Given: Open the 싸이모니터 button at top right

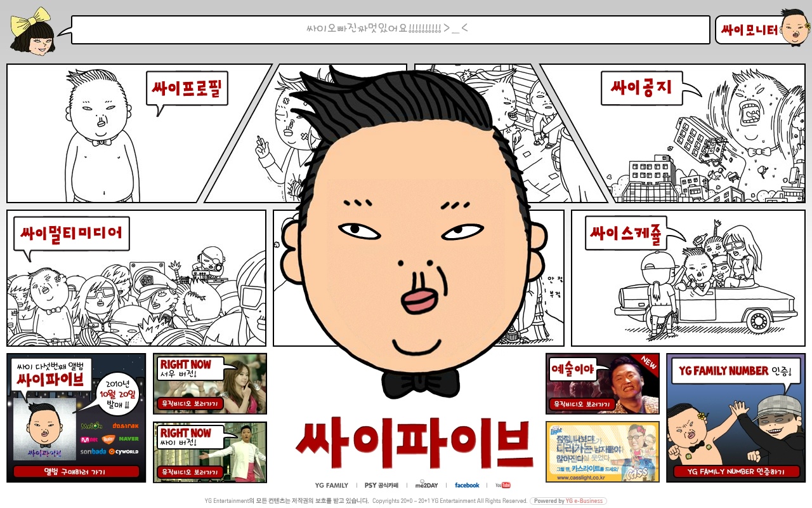Looking at the screenshot, I should tap(763, 29).
